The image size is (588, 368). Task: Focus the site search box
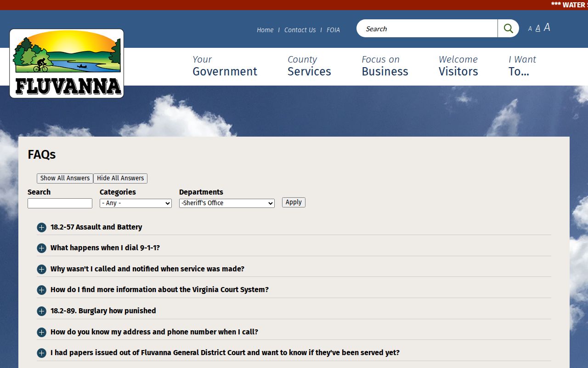pos(427,29)
